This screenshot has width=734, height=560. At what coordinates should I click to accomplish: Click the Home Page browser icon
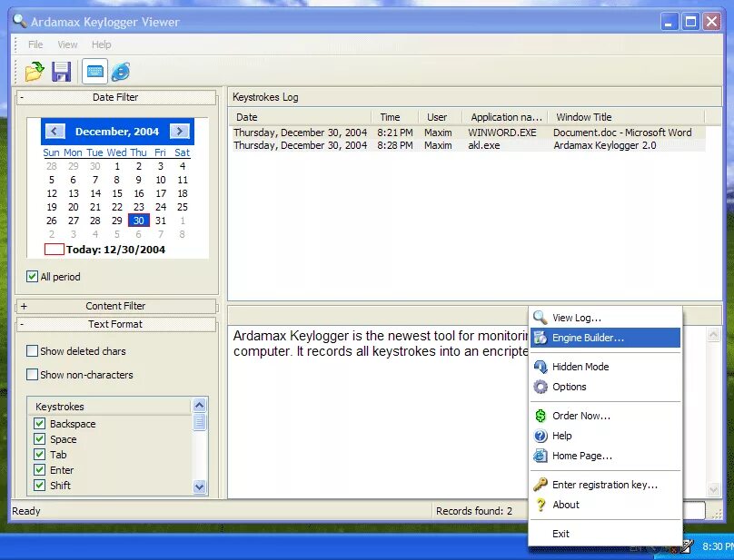(x=541, y=456)
